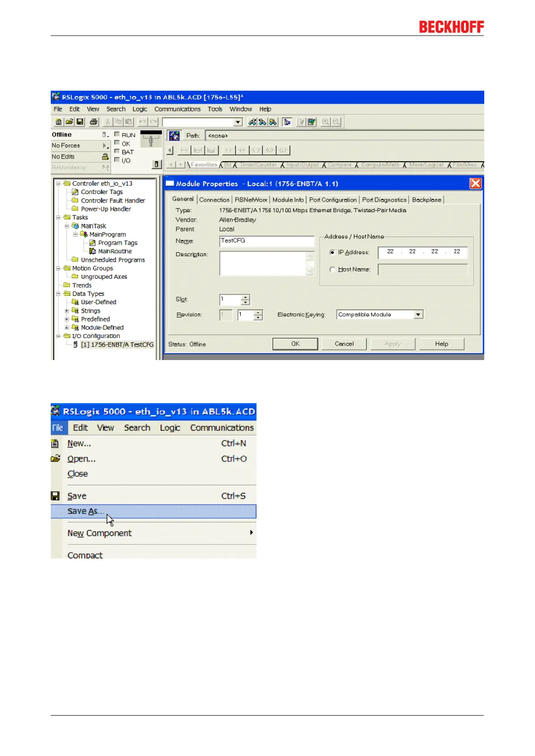Click Open folder icon in File menu

pyautogui.click(x=55, y=459)
